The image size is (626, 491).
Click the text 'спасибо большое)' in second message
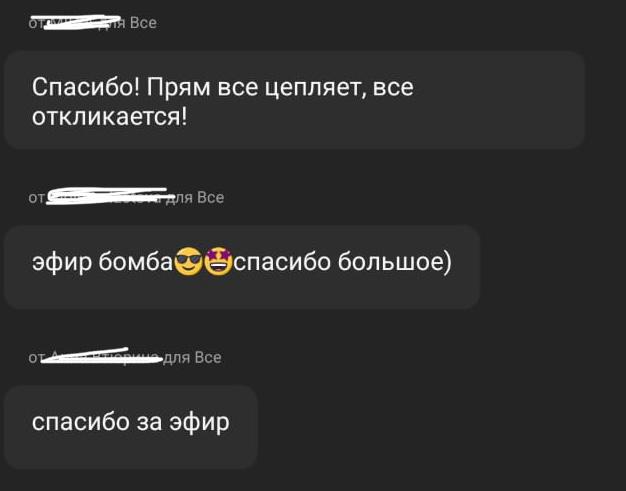tap(343, 262)
